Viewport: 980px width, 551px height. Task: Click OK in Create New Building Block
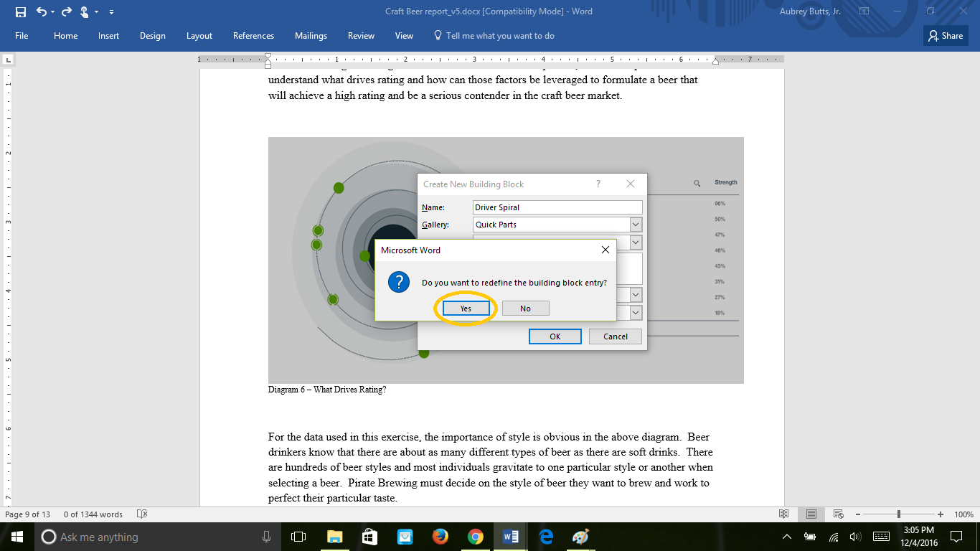point(555,336)
